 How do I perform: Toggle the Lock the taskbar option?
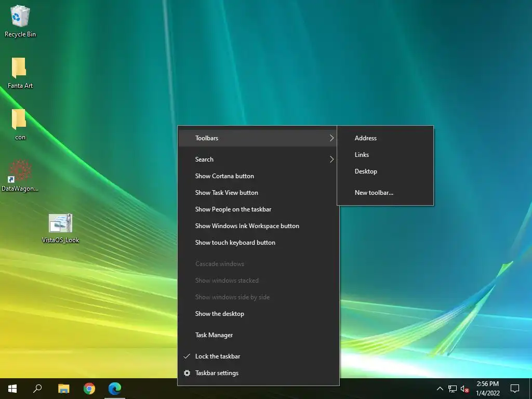[259, 356]
